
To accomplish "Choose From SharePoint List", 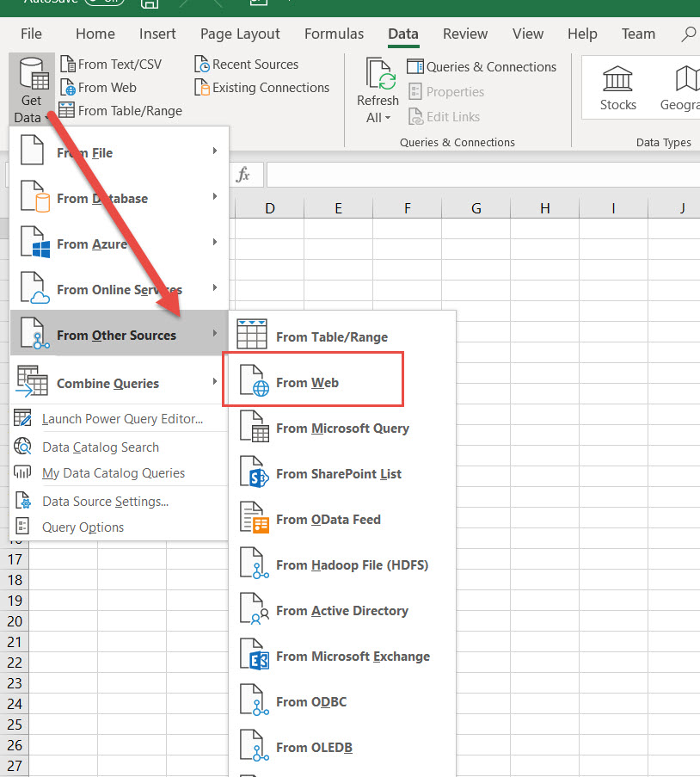I will pos(341,473).
